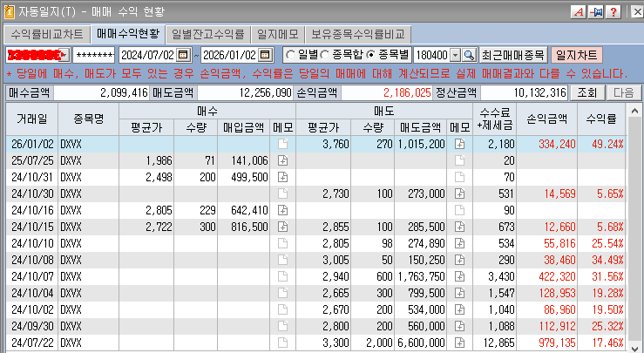Click the buy amount 816,500 cell
Viewport: 644px width, 353px height.
243,227
